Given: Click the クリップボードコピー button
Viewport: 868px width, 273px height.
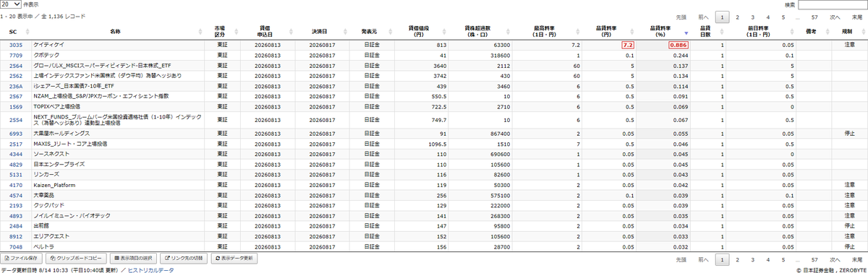Looking at the screenshot, I should tap(77, 258).
